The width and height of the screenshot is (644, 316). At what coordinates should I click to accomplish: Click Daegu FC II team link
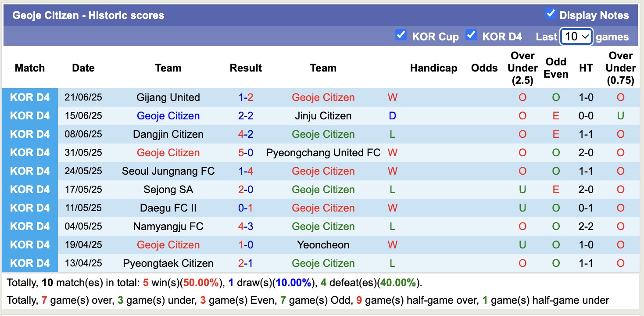pos(168,208)
